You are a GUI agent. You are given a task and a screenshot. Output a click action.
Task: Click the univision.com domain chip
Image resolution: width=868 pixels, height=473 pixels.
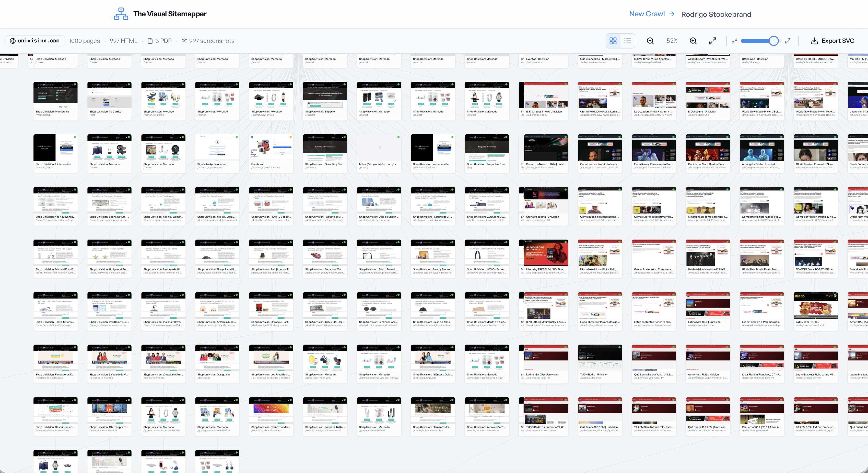pyautogui.click(x=35, y=41)
